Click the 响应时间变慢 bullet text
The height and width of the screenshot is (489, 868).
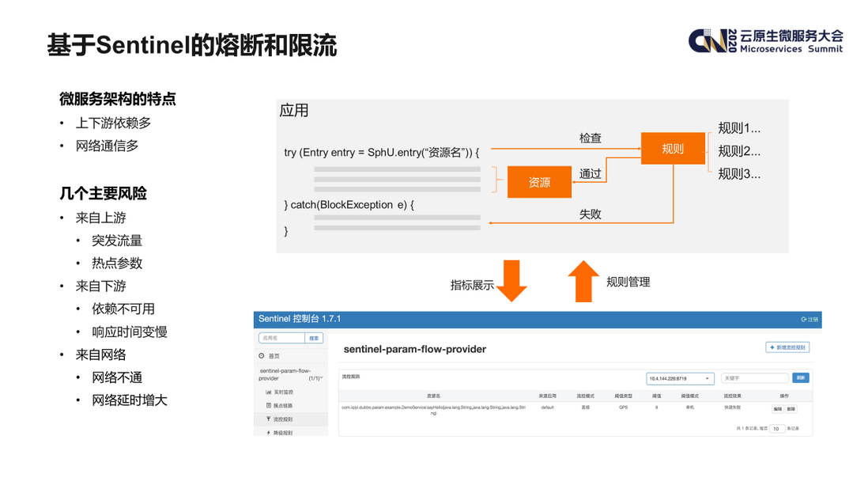130,332
